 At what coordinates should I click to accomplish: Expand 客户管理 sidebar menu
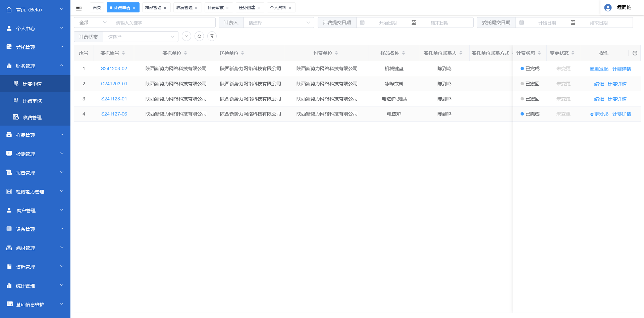(x=35, y=210)
